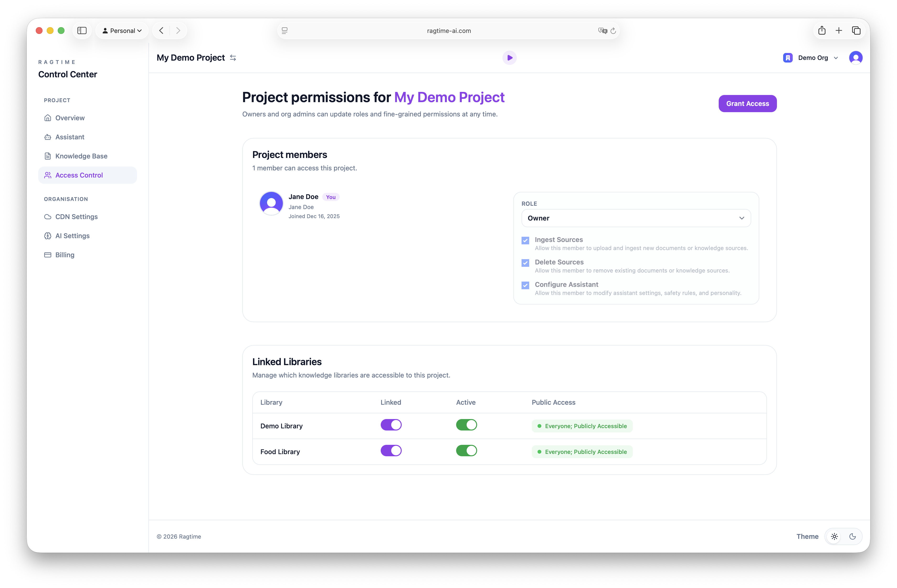
Task: Switch theme to dark mode with the moon icon
Action: point(853,536)
